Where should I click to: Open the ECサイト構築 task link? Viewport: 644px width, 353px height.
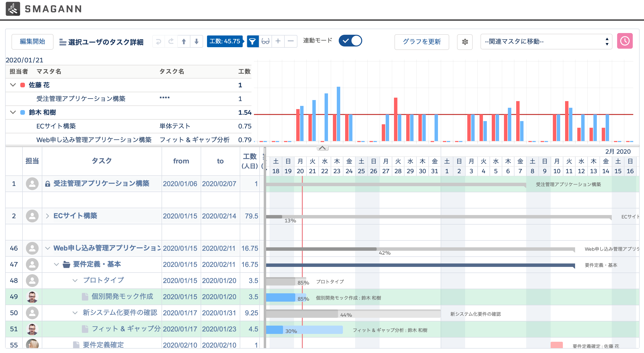(x=75, y=216)
